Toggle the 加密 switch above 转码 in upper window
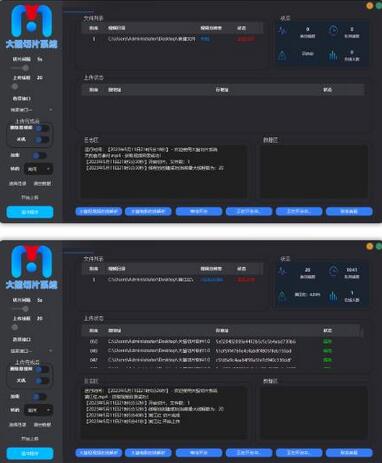 click(x=40, y=156)
